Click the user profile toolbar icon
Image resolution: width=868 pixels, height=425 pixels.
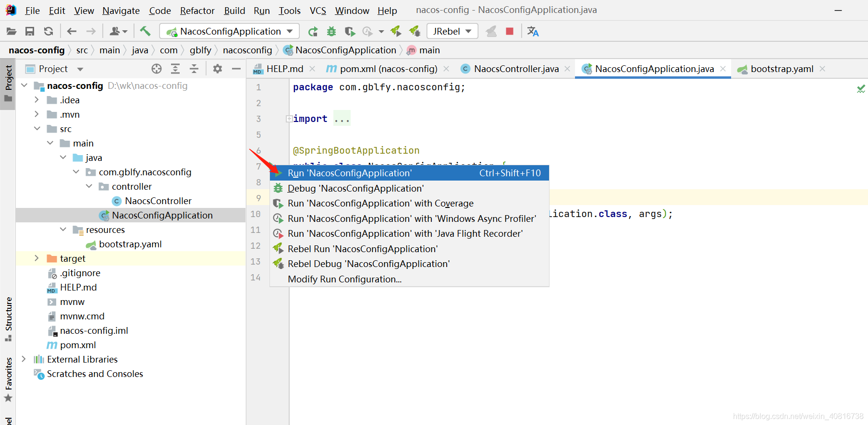pos(118,32)
